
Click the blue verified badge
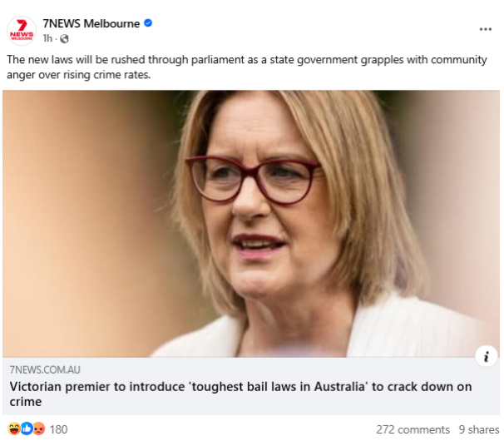[148, 23]
